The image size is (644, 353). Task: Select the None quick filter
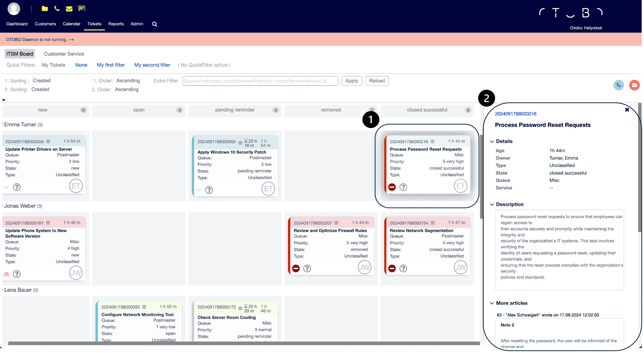[x=81, y=65]
